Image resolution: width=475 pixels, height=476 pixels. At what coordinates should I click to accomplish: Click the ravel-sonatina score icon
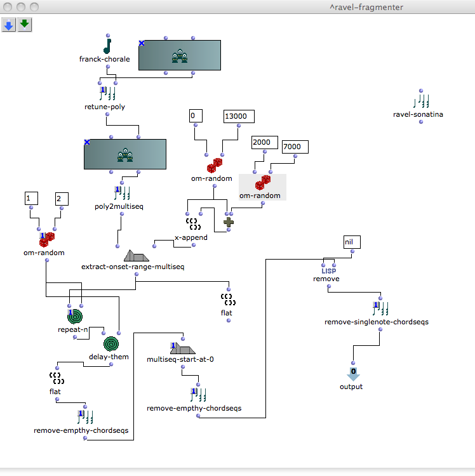(x=420, y=102)
